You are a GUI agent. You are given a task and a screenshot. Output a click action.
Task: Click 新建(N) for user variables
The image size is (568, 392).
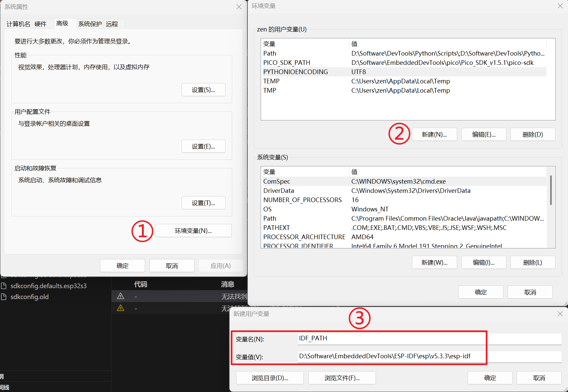pos(434,134)
